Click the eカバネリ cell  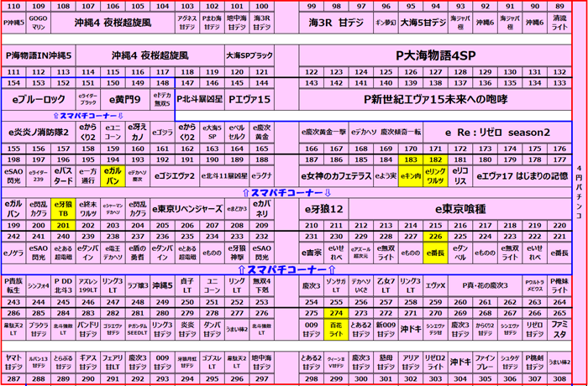(x=262, y=209)
